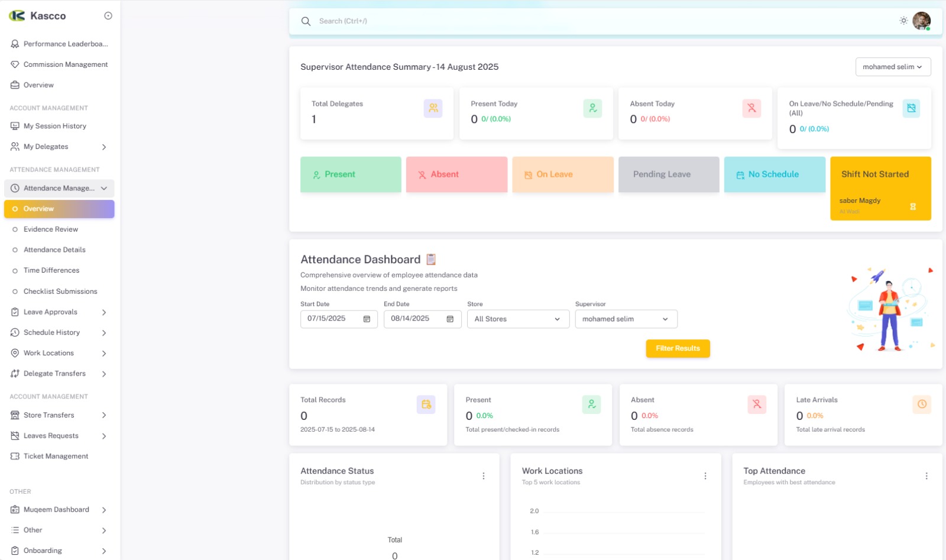Expand Muqeem Dashboard chevron
This screenshot has width=946, height=560.
104,510
